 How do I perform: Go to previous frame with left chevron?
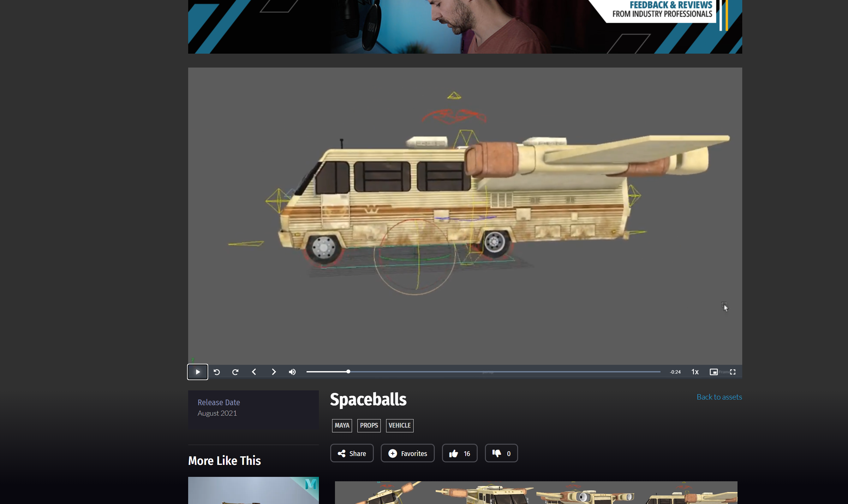[254, 372]
